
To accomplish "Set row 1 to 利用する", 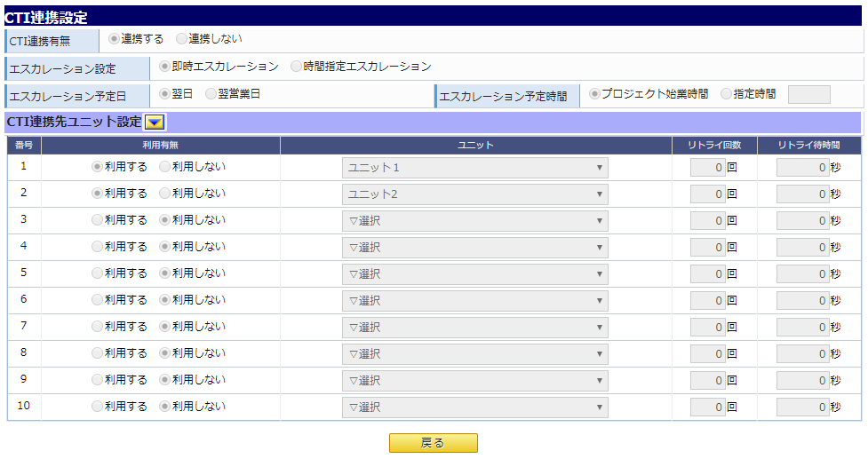I will [97, 166].
